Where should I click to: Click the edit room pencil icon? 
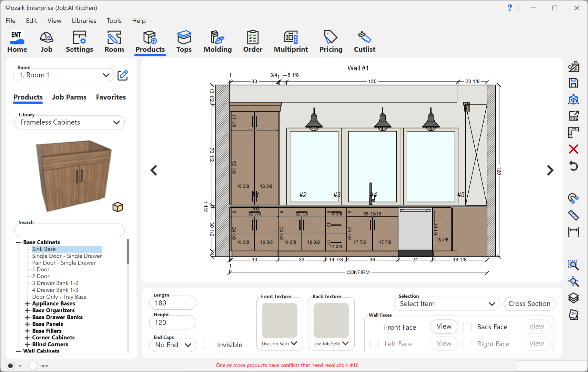coord(123,75)
